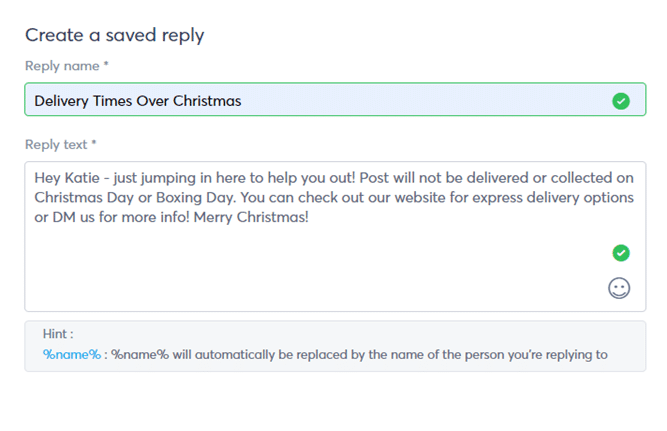The width and height of the screenshot is (667, 431).
Task: Click empty space inside Reply text box
Action: (x=300, y=270)
